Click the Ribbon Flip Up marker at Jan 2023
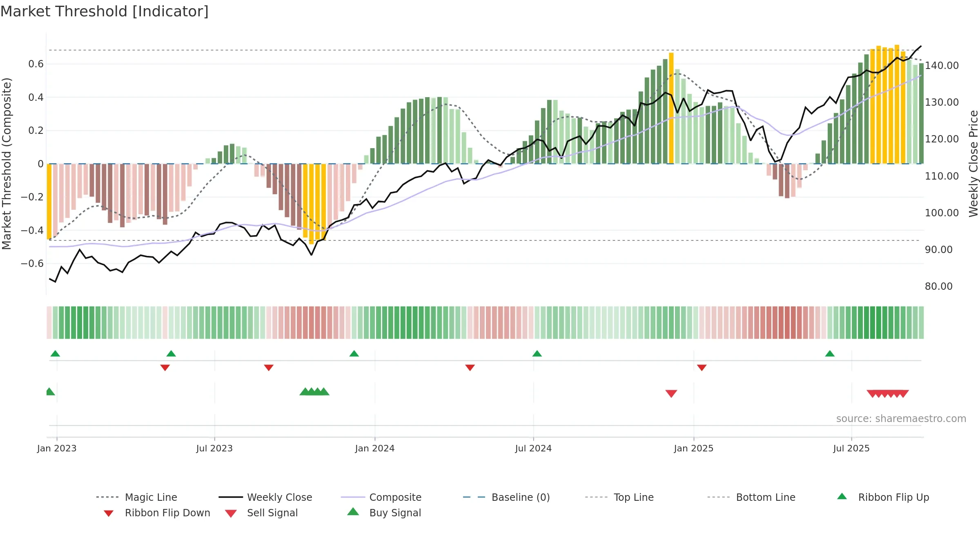Viewport: 980px width, 551px height. 55,353
